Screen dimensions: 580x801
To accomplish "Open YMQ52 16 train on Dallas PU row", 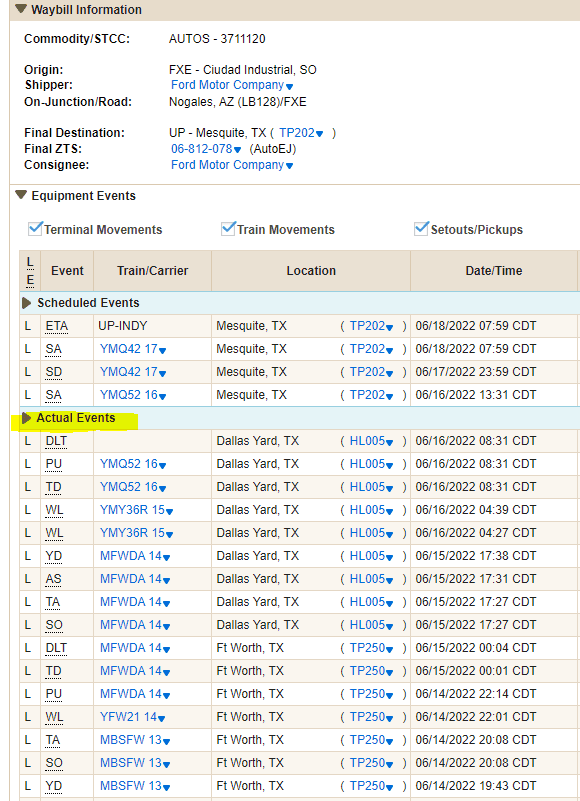I will point(133,464).
